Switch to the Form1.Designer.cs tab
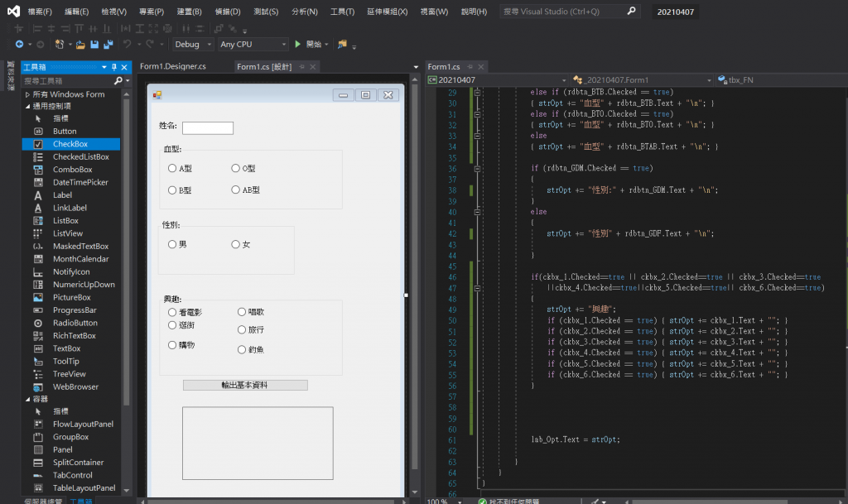 pyautogui.click(x=173, y=66)
